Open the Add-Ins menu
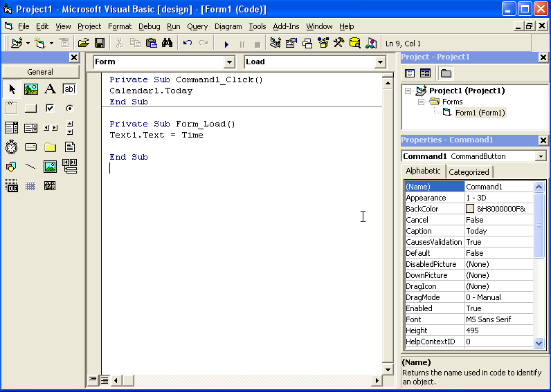The width and height of the screenshot is (551, 392). 286,26
